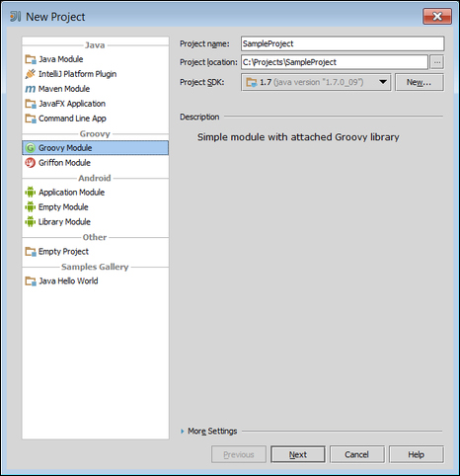Choose the Android Empty Module icon
The image size is (460, 476).
click(x=31, y=207)
